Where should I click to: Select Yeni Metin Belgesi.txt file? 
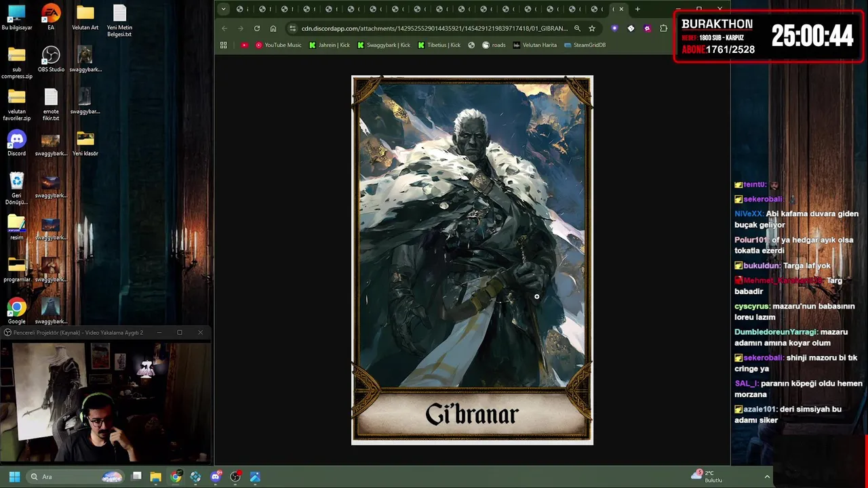coord(119,20)
